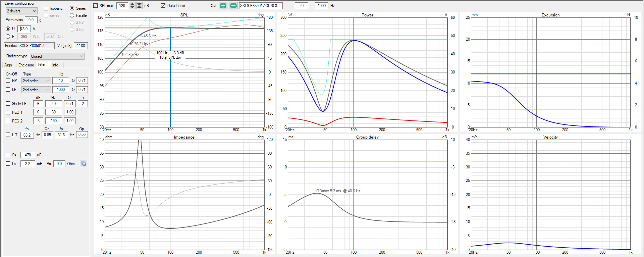Click the PEQ 1 Q field showing 1.00
Screen dimensions: 644x257
(70, 112)
